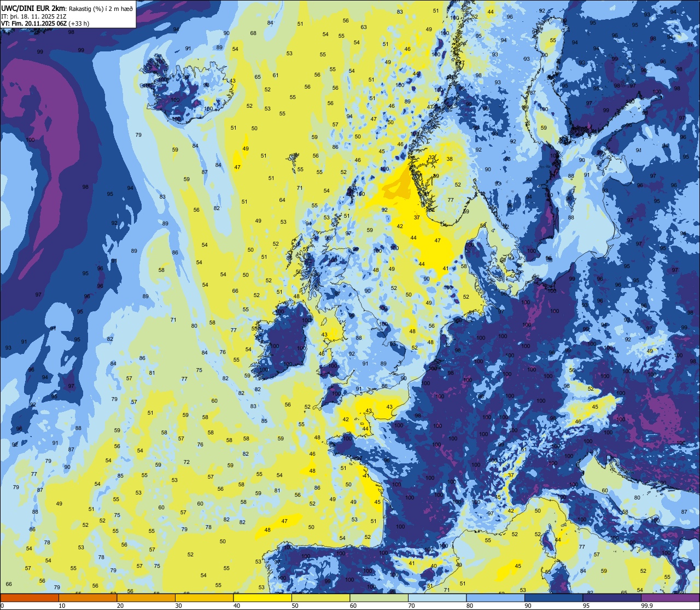Select the 70–80% pale blue legend swatch
700x610 pixels.
[437, 598]
